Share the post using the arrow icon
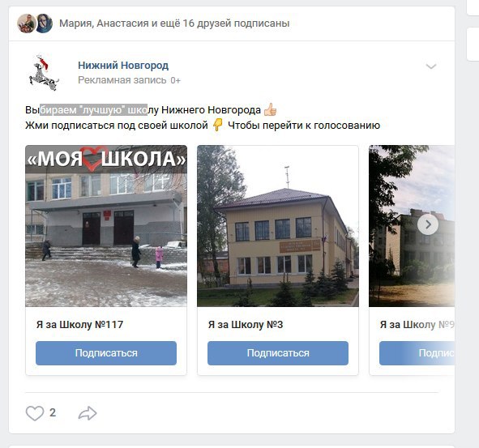The width and height of the screenshot is (479, 448). tap(88, 413)
